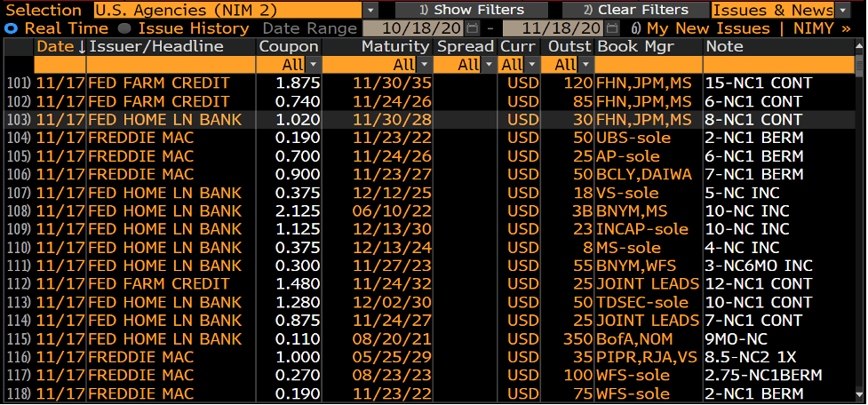Click note 15-NC1 CONT in row 101

tap(759, 83)
